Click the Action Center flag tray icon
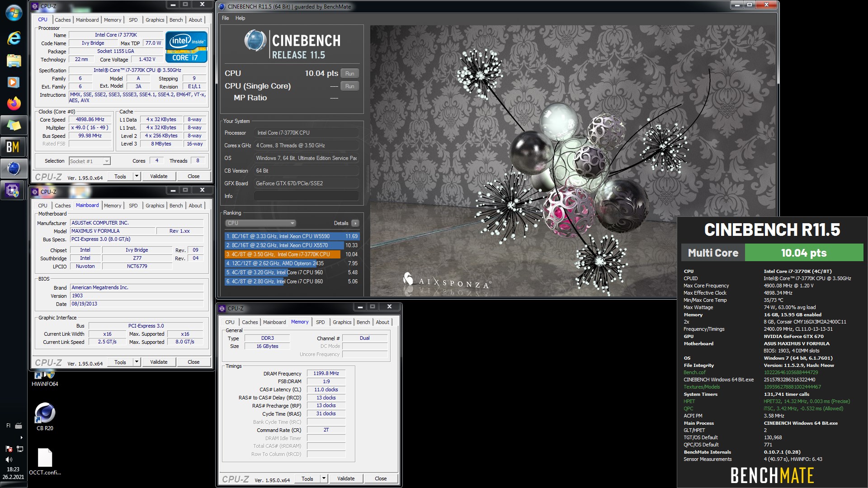Screen dimensions: 868x488 click(9, 449)
